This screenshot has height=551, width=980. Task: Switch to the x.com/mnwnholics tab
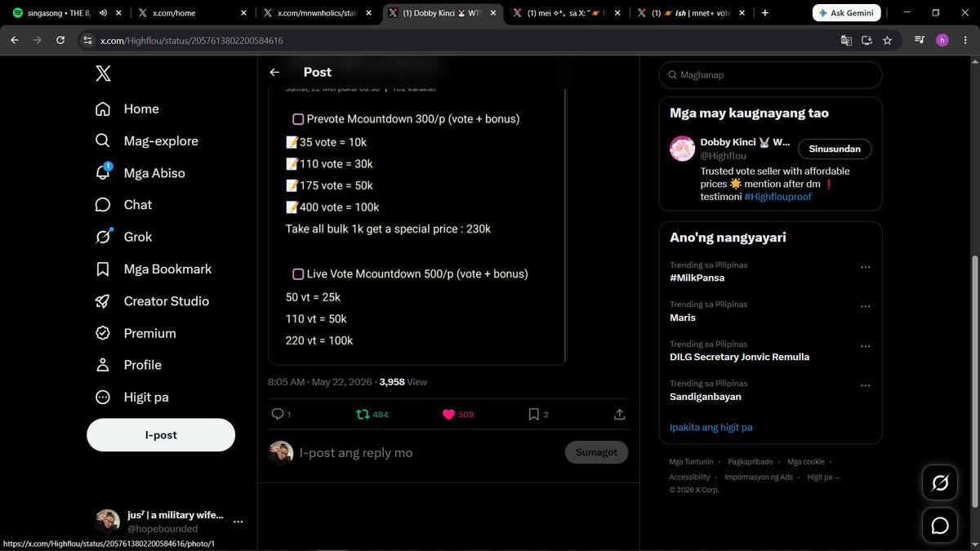pyautogui.click(x=318, y=13)
